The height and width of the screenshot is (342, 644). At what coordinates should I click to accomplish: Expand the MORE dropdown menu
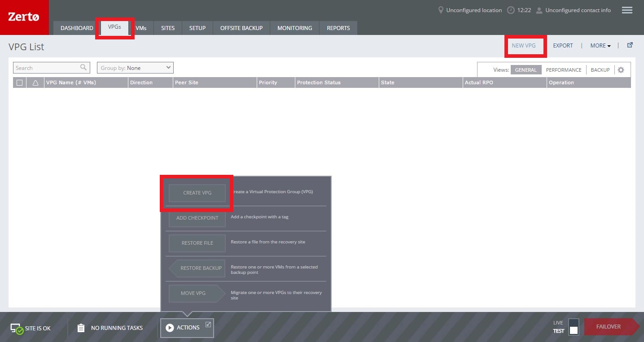(x=600, y=45)
